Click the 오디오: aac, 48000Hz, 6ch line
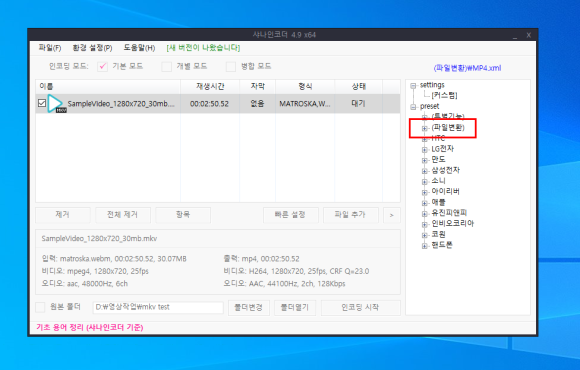 coord(85,284)
